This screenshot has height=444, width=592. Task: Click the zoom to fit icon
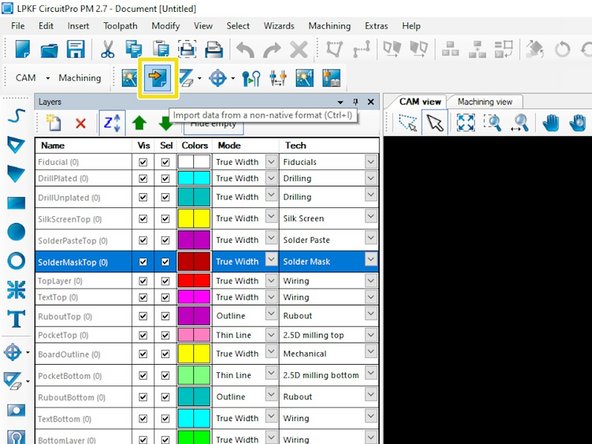(466, 123)
